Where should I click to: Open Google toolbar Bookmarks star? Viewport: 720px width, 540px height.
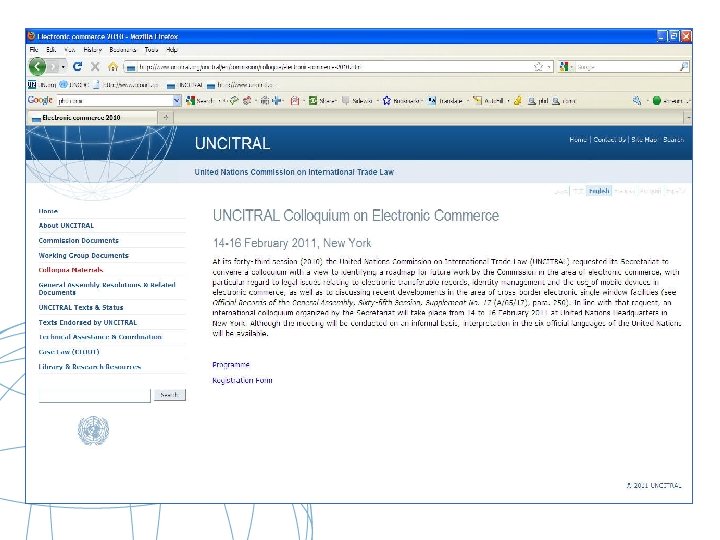pos(401,101)
